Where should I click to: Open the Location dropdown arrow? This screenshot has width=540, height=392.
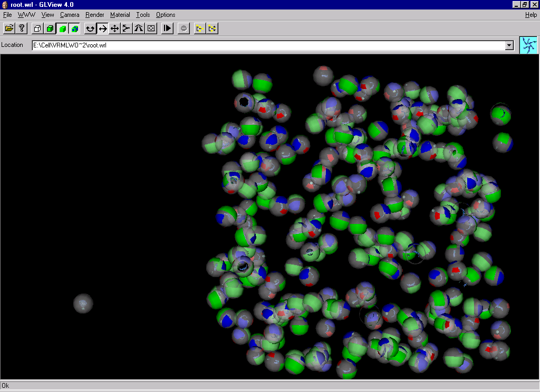pos(509,45)
